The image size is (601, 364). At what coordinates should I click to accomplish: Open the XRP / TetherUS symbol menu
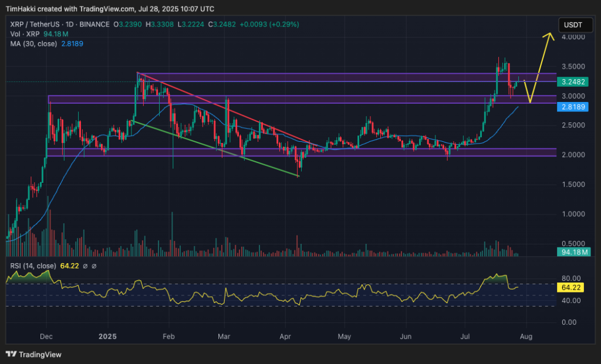(x=35, y=25)
